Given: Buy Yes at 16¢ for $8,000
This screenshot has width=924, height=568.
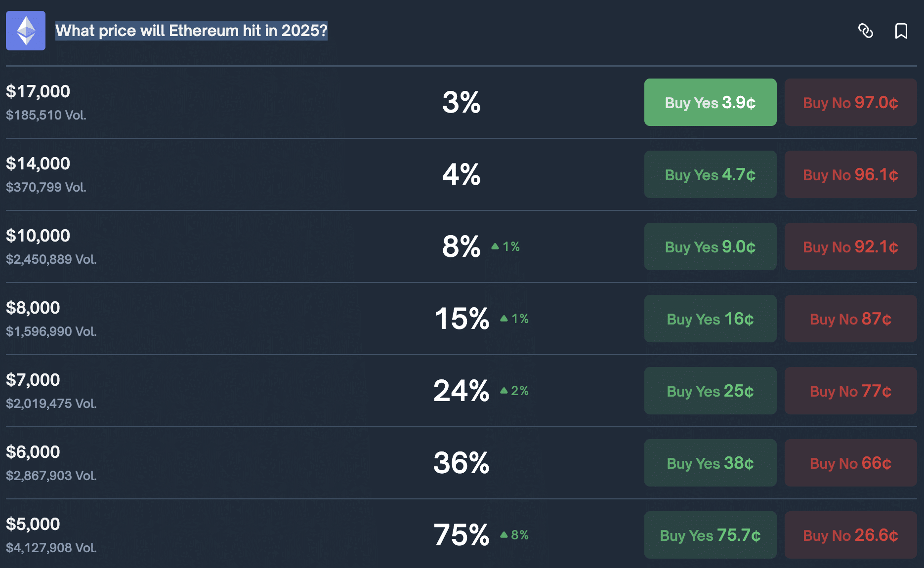Looking at the screenshot, I should 710,319.
